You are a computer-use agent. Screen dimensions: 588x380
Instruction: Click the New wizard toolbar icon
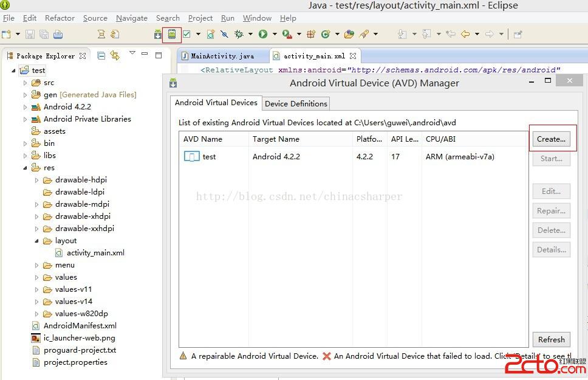coord(6,34)
